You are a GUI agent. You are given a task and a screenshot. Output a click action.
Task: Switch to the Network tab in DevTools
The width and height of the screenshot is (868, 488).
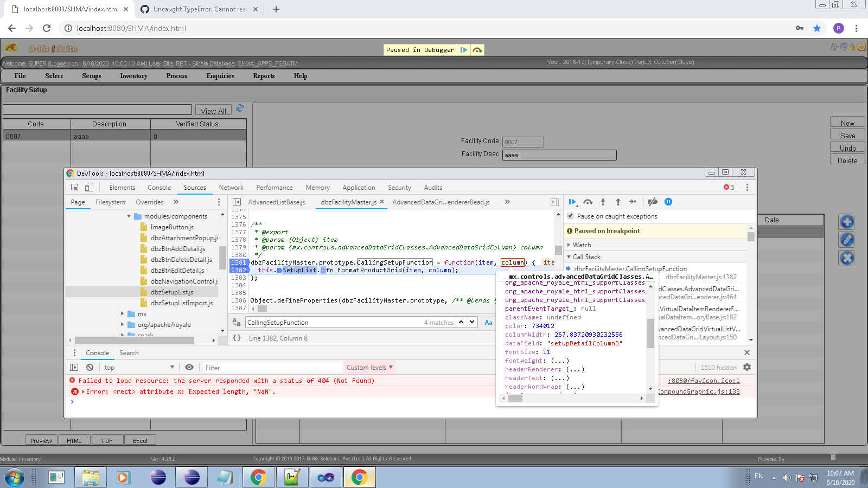231,188
